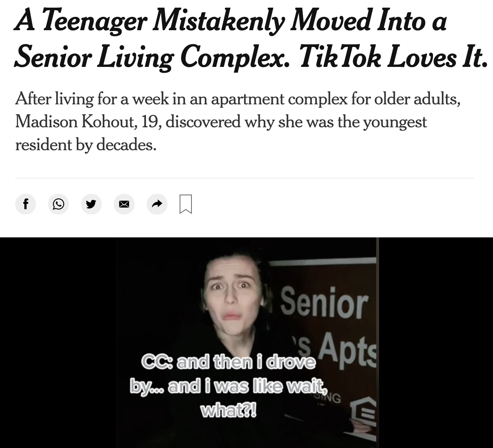Email the article with envelope icon
The width and height of the screenshot is (493, 448).
click(x=124, y=204)
